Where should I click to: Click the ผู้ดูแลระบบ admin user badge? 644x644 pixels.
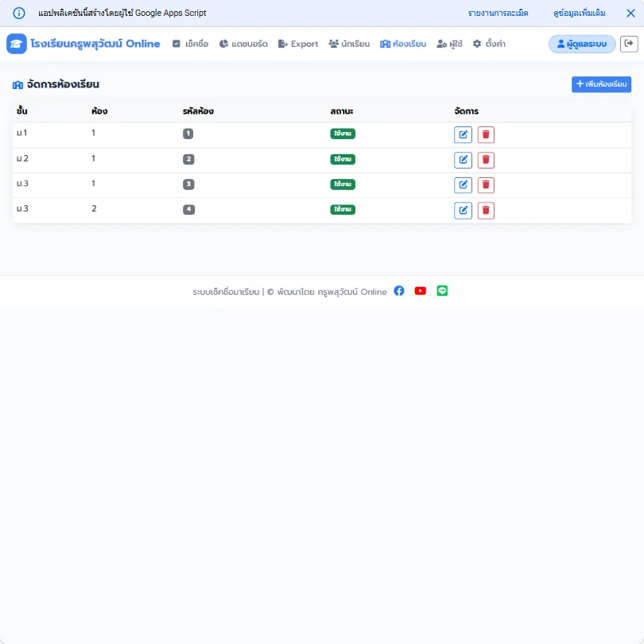[x=582, y=44]
